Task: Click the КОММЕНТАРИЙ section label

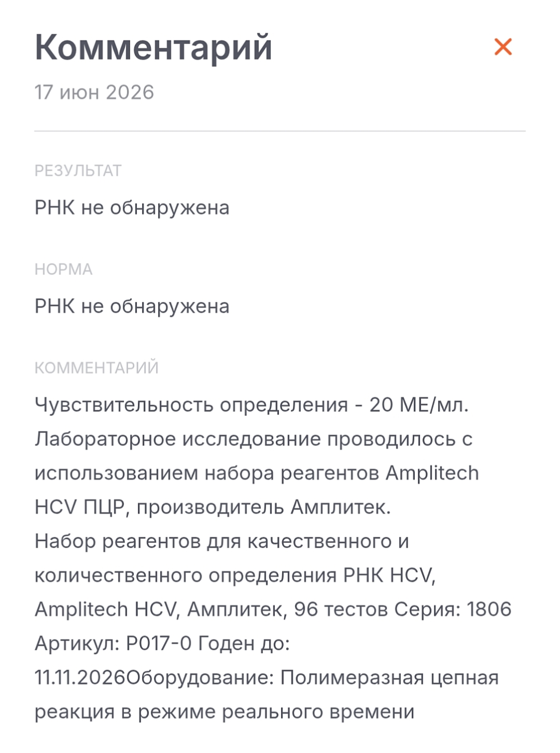Action: (96, 368)
